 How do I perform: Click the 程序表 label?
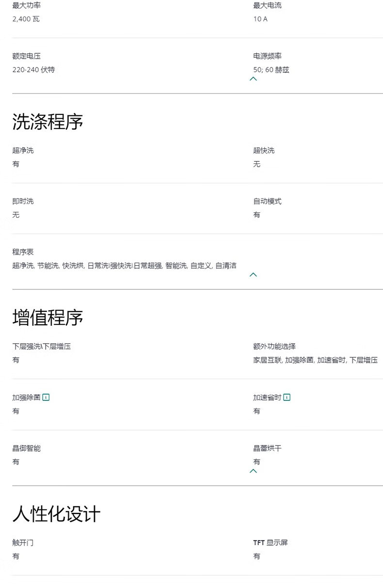[23, 252]
